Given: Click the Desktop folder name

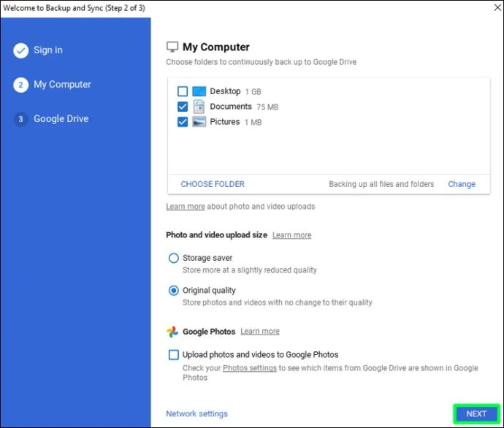Looking at the screenshot, I should (x=225, y=91).
